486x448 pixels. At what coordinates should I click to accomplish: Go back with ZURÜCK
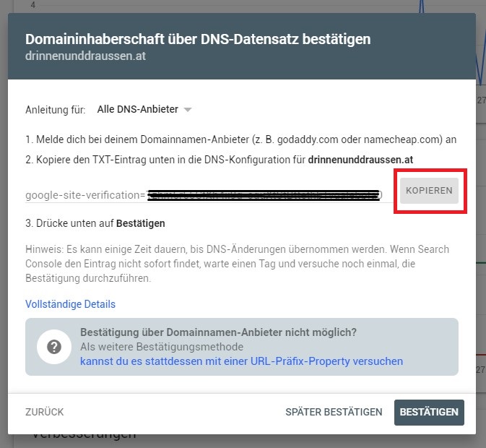click(x=44, y=412)
